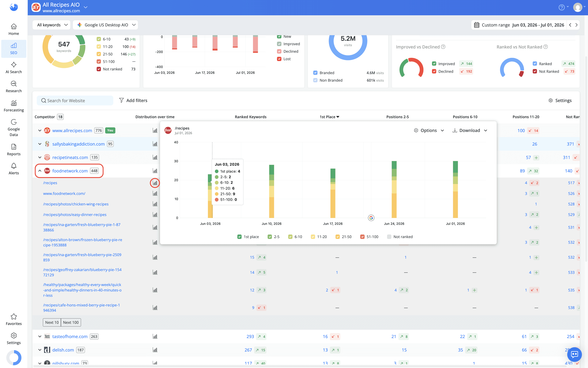
Task: Click the Ranked vs Not Ranked info icon
Action: 545,47
